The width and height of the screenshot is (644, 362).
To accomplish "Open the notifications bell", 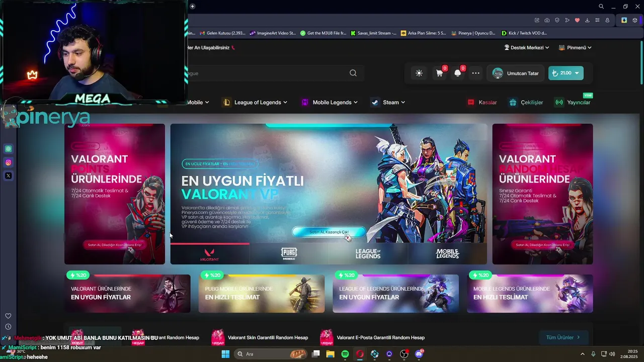I will (x=457, y=73).
